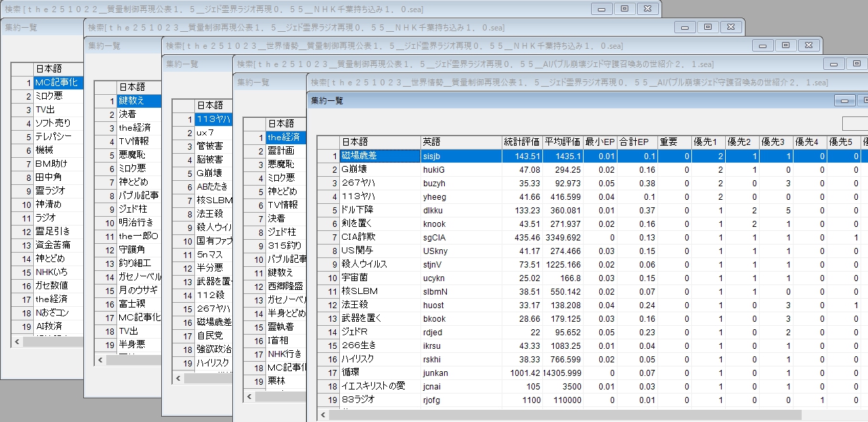868x422 pixels.
Task: Select the 西郷隆盛 list entry
Action: pyautogui.click(x=286, y=286)
